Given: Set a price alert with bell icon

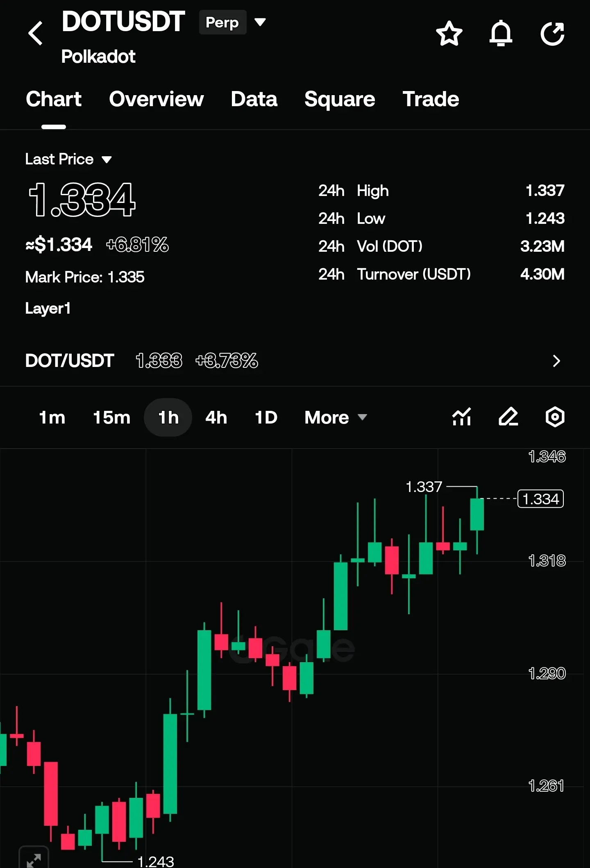Looking at the screenshot, I should (501, 33).
